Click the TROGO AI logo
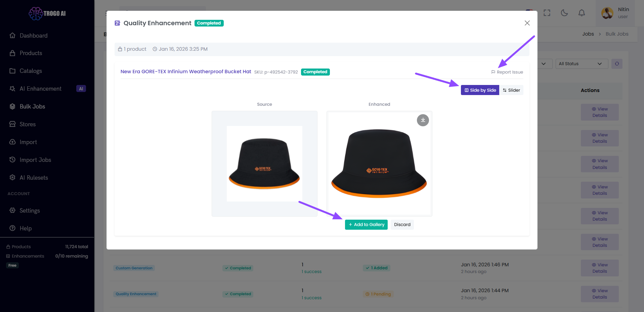This screenshot has width=644, height=312. (47, 13)
